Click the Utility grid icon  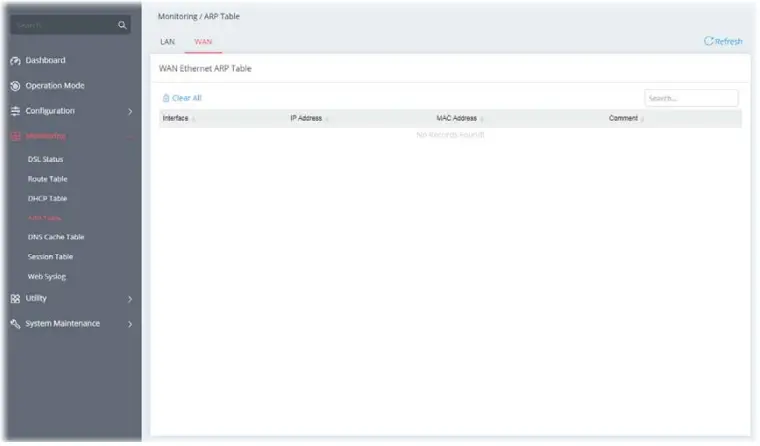(x=16, y=299)
